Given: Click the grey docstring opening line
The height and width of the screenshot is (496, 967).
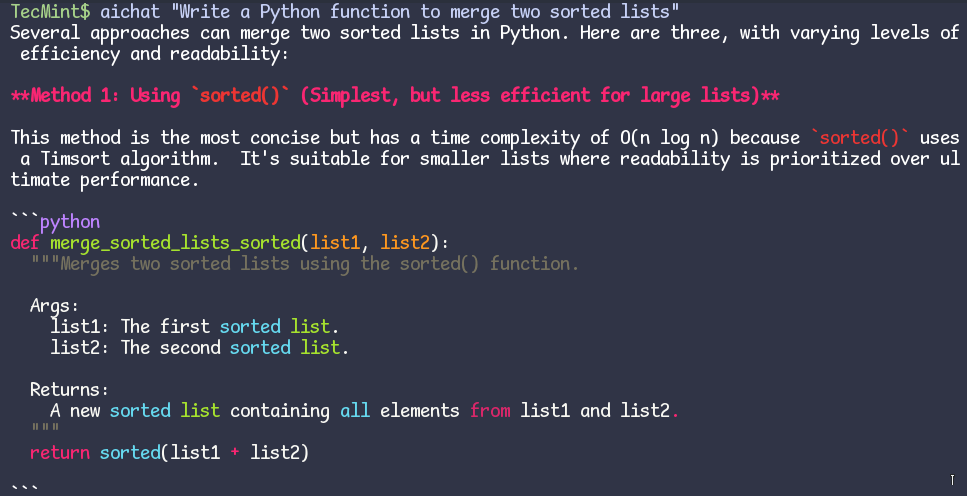Looking at the screenshot, I should (x=305, y=264).
